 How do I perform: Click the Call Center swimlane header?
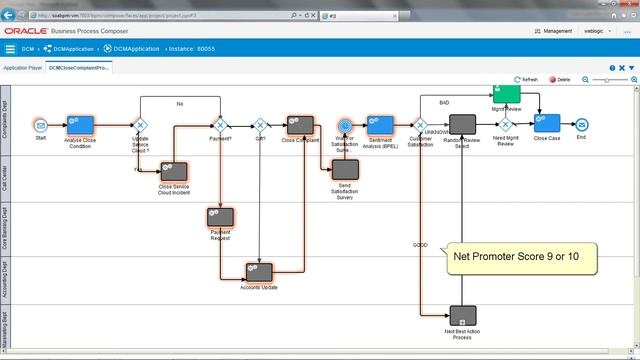5,178
